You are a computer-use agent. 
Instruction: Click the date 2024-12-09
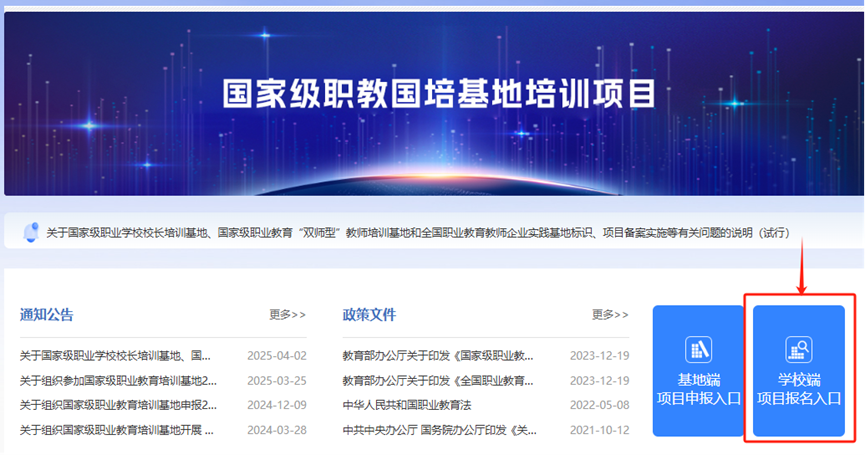coord(277,405)
